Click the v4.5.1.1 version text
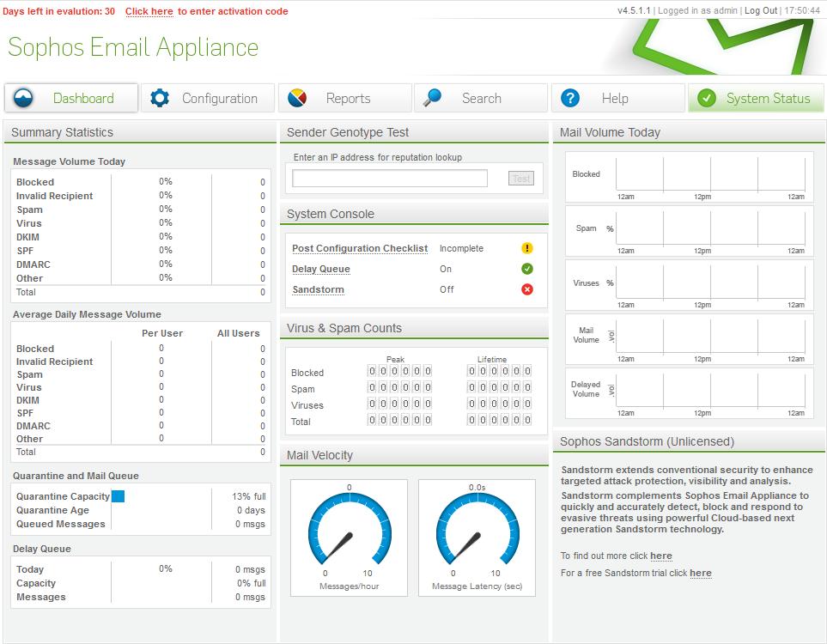Viewport: 827px width, 644px height. click(x=634, y=10)
